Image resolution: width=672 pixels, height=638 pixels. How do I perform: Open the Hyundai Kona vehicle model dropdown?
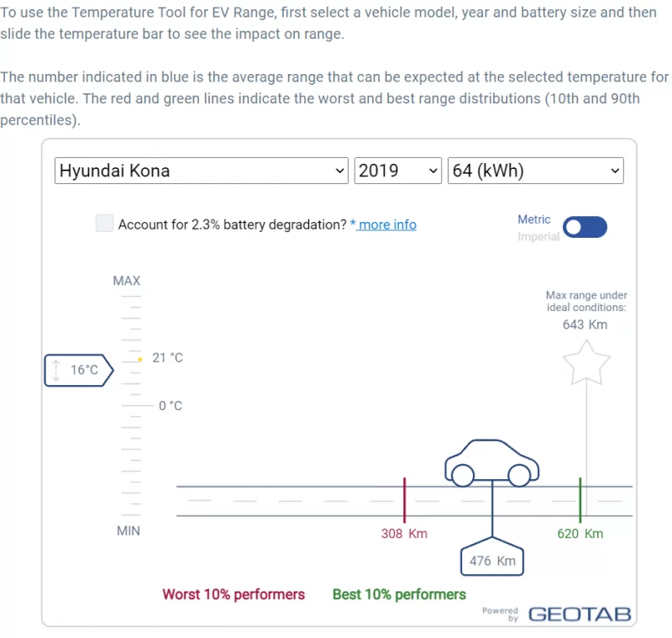(202, 171)
